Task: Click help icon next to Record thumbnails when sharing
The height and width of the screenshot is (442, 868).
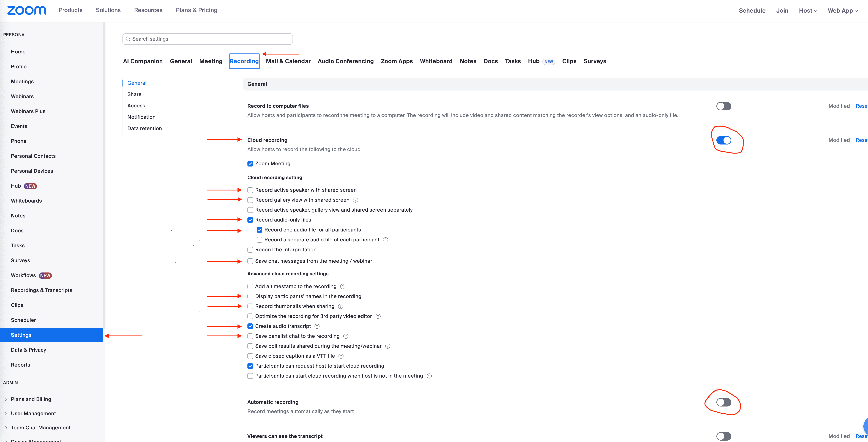Action: tap(341, 306)
